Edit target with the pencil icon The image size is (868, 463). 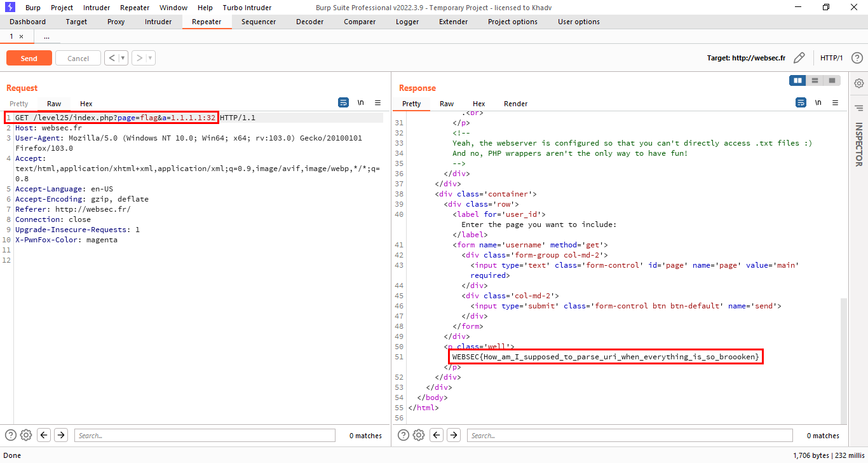(x=799, y=58)
